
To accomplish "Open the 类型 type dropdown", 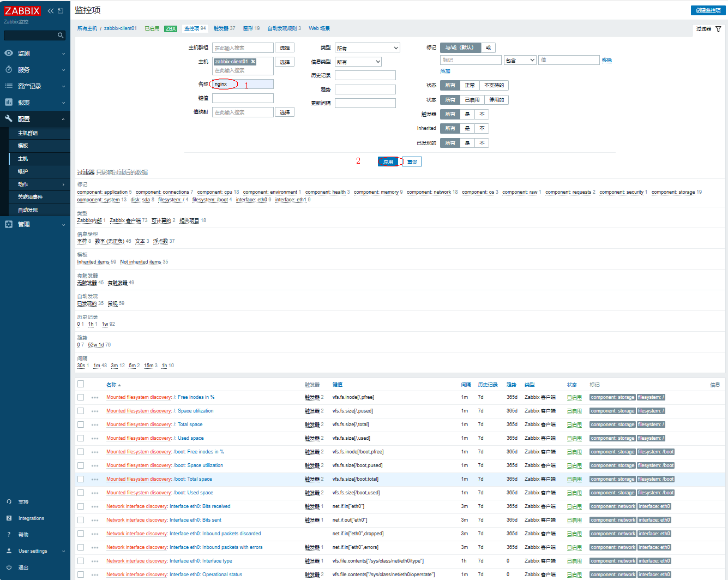I will tap(367, 48).
